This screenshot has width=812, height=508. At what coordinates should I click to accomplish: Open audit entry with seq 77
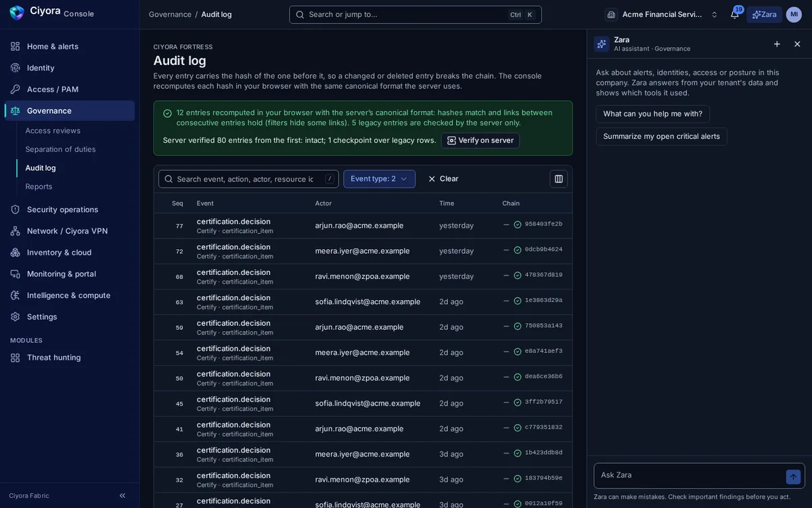pyautogui.click(x=363, y=226)
